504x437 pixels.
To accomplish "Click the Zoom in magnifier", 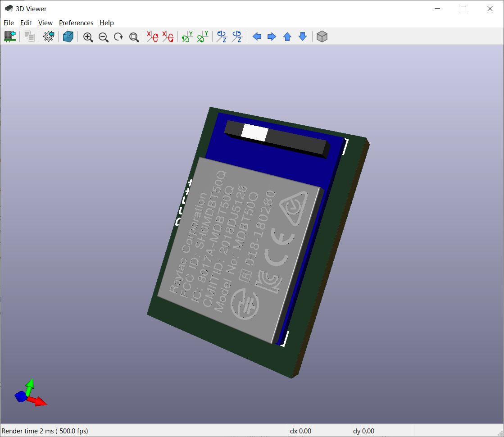I will click(x=88, y=37).
